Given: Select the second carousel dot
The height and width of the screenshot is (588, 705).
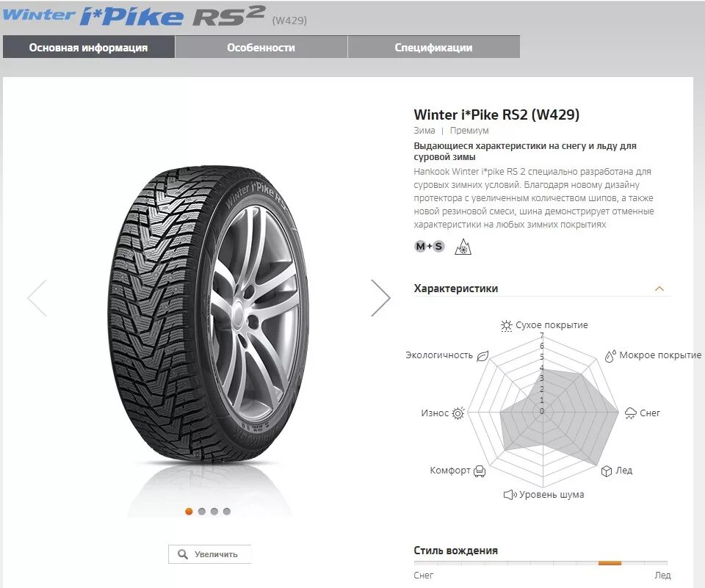Looking at the screenshot, I should click(x=201, y=511).
